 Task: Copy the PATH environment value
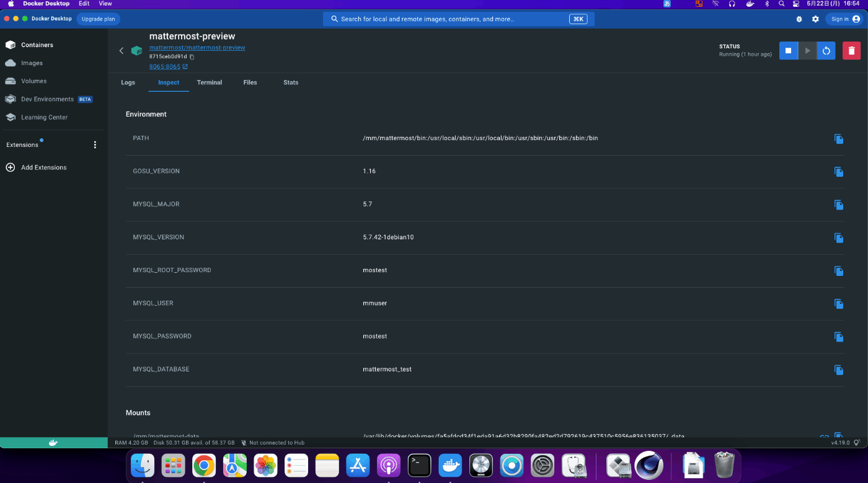(839, 139)
